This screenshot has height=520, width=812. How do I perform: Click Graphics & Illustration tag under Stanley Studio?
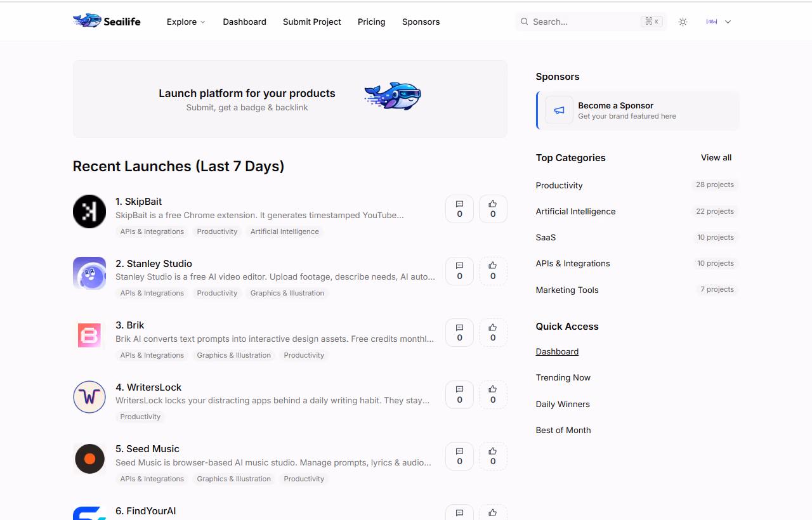[x=287, y=293]
